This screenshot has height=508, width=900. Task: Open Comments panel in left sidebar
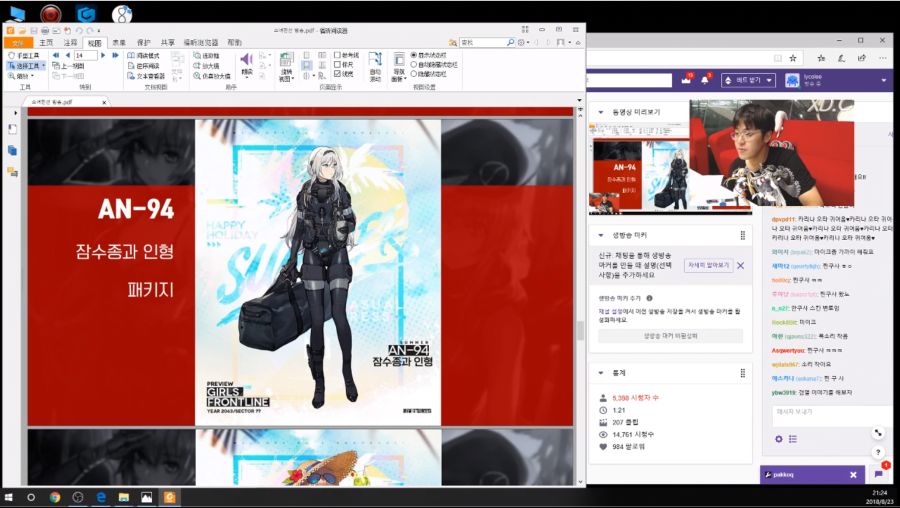(13, 171)
